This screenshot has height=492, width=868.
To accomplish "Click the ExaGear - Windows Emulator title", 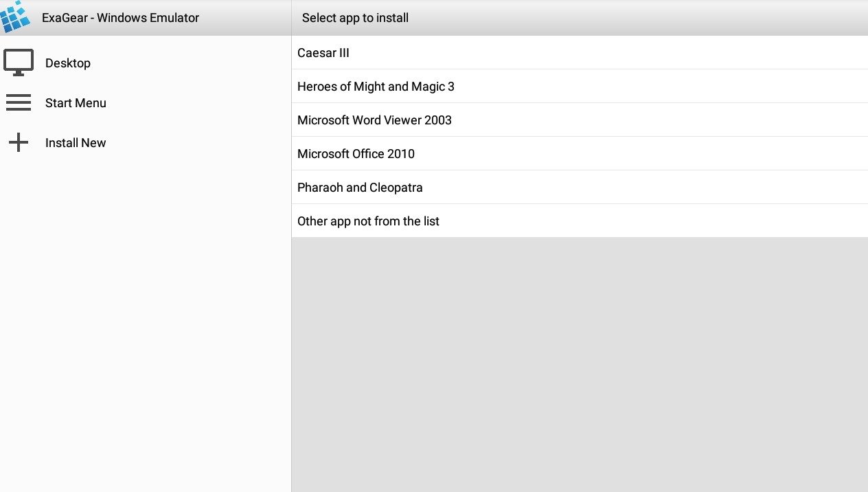I will 120,18.
